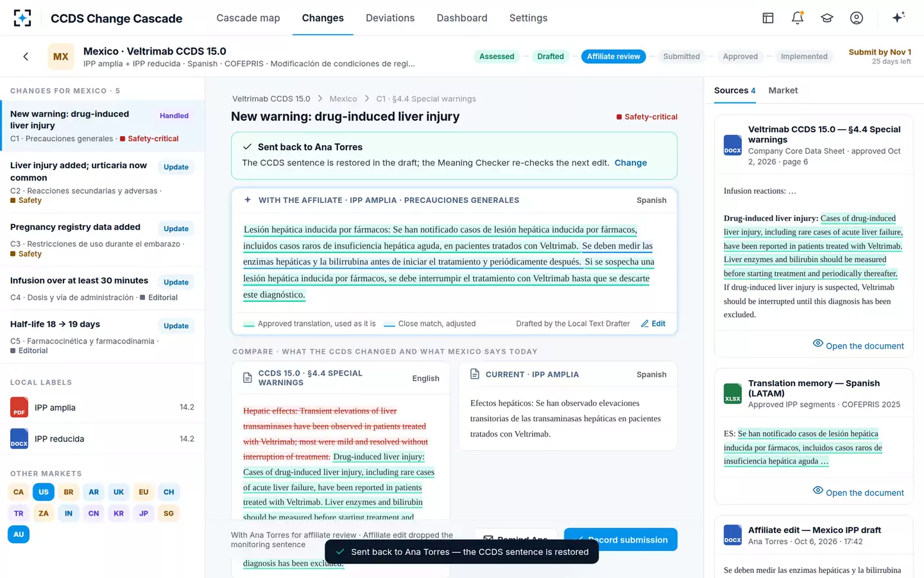The width and height of the screenshot is (924, 578).
Task: Click the DOCX icon for Affiliate edit source
Action: point(733,535)
